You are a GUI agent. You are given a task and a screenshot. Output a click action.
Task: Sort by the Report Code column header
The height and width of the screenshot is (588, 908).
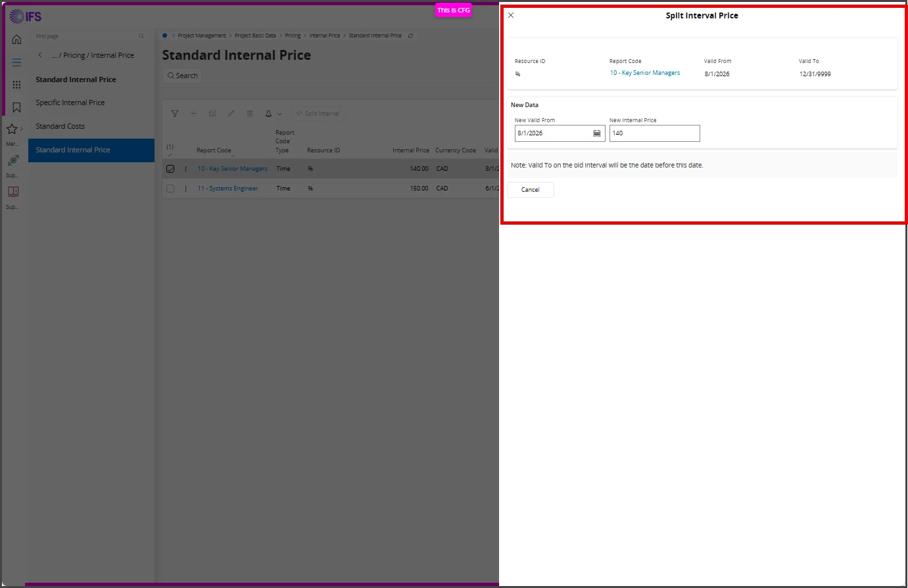click(214, 150)
